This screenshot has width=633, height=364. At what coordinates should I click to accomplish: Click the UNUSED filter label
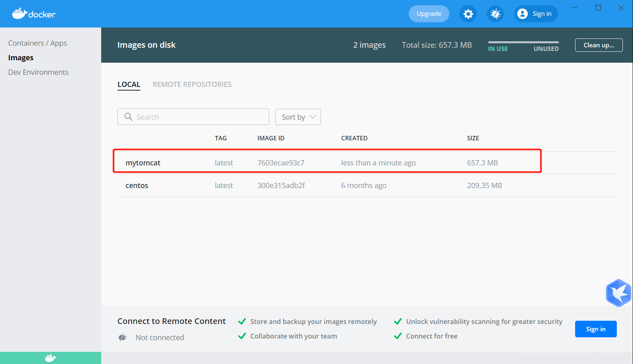click(x=546, y=49)
